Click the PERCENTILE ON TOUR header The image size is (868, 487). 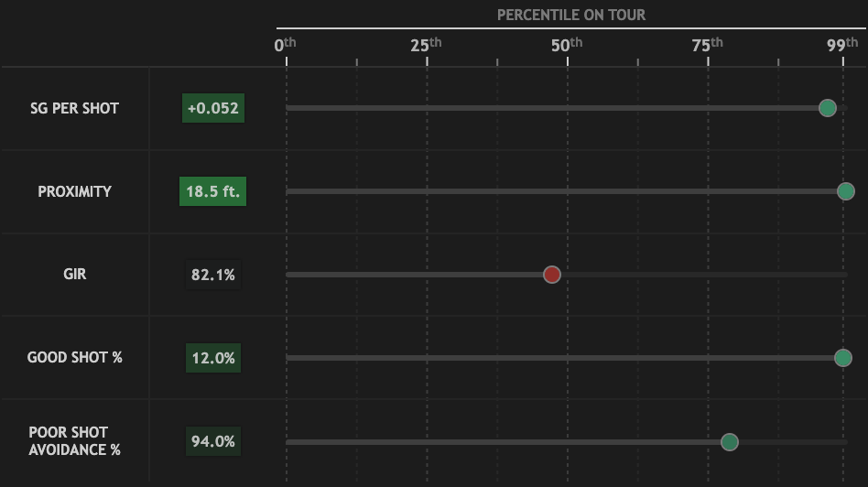tap(571, 15)
